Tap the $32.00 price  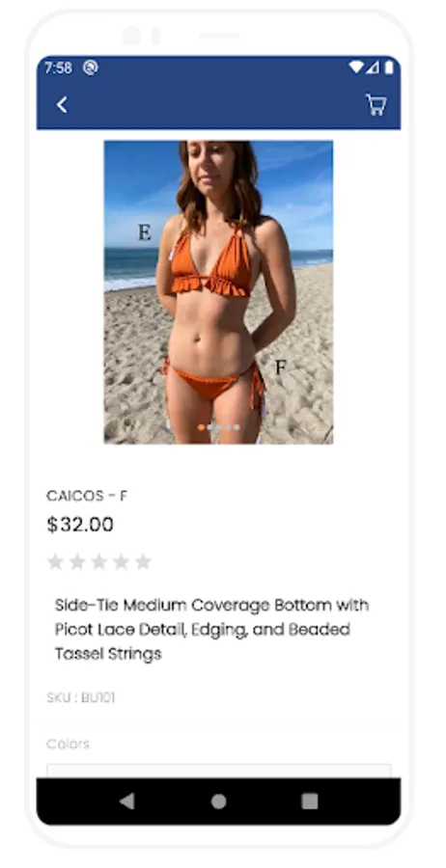(x=80, y=525)
